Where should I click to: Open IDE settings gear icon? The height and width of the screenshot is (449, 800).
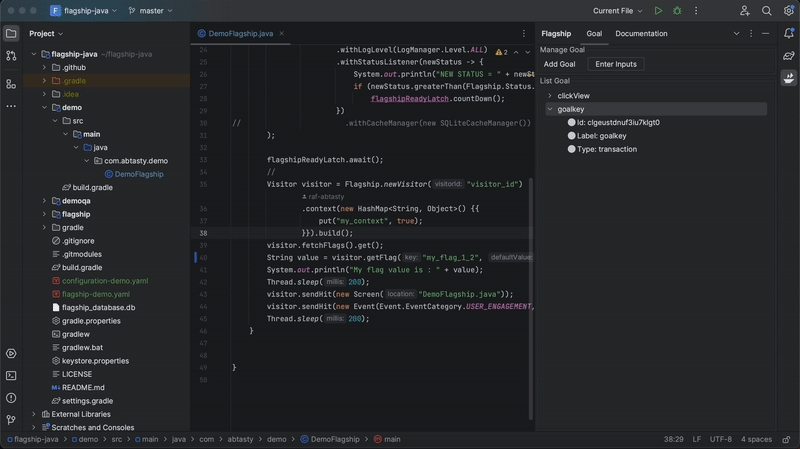(x=788, y=11)
